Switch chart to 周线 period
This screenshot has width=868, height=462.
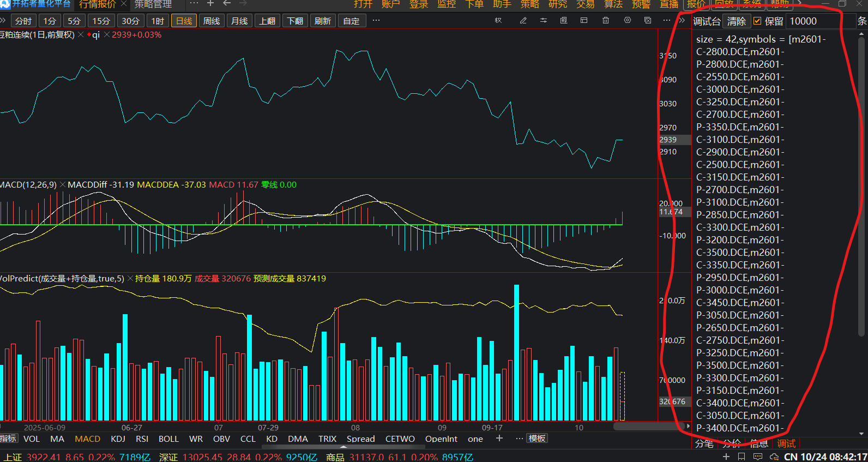212,21
